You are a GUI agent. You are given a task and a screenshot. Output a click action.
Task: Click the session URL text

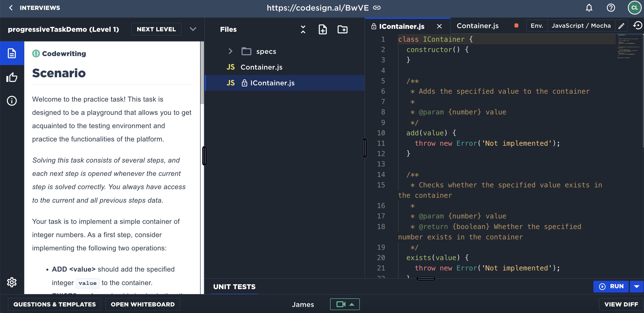[318, 8]
